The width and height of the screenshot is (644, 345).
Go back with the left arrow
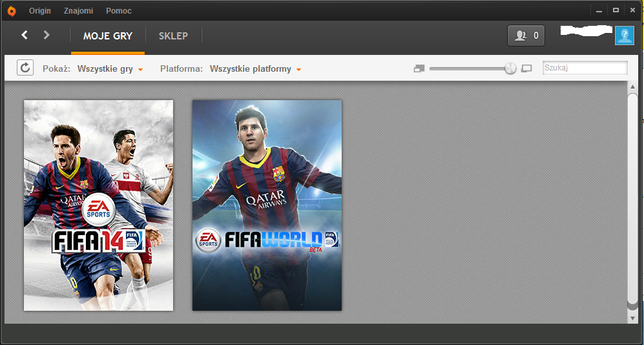pos(25,35)
